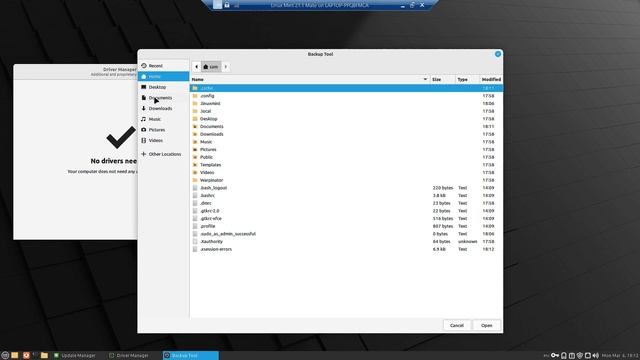The image size is (640, 360).
Task: Click the path bar back arrow
Action: point(196,67)
